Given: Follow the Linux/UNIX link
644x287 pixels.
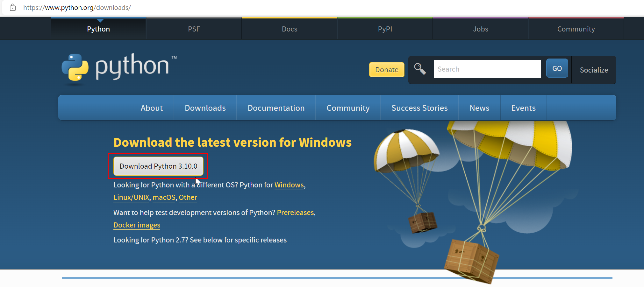Looking at the screenshot, I should [x=131, y=197].
